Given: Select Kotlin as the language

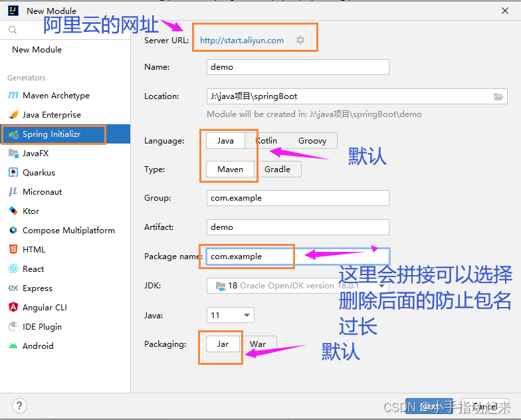Looking at the screenshot, I should coord(266,141).
